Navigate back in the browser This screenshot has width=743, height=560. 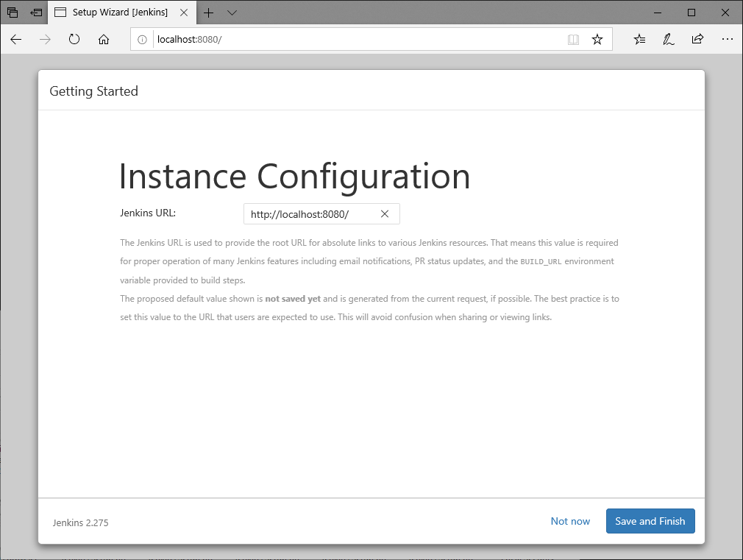point(15,40)
